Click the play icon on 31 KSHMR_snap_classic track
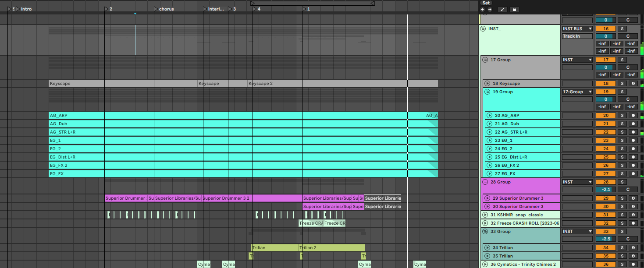This screenshot has height=268, width=644. (x=485, y=215)
